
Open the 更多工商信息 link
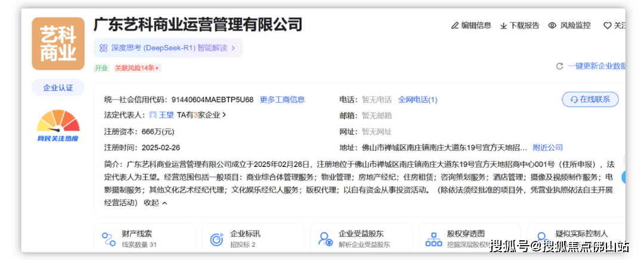pos(282,100)
